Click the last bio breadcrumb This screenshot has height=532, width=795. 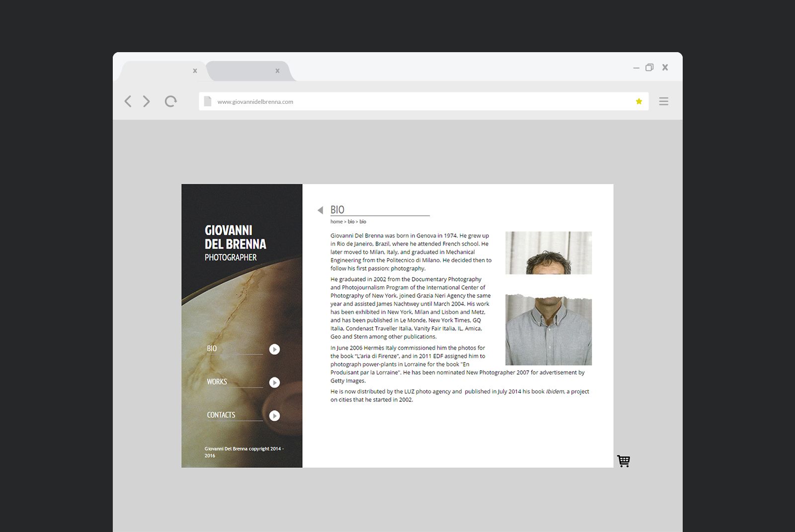tap(363, 222)
